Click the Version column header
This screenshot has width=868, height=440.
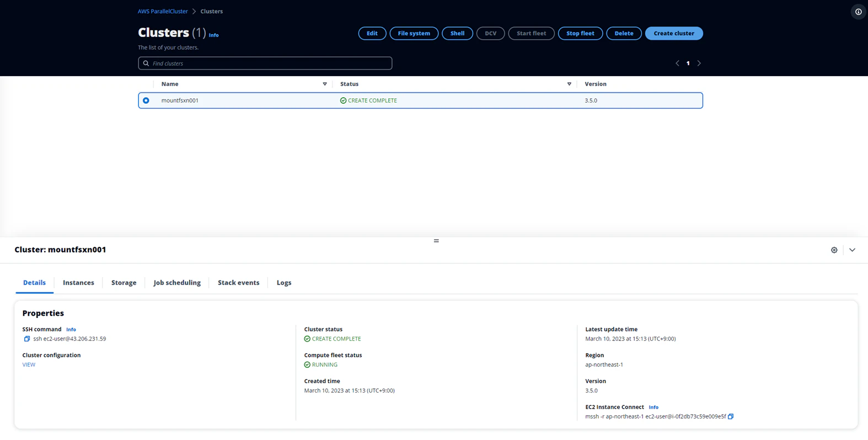tap(596, 84)
